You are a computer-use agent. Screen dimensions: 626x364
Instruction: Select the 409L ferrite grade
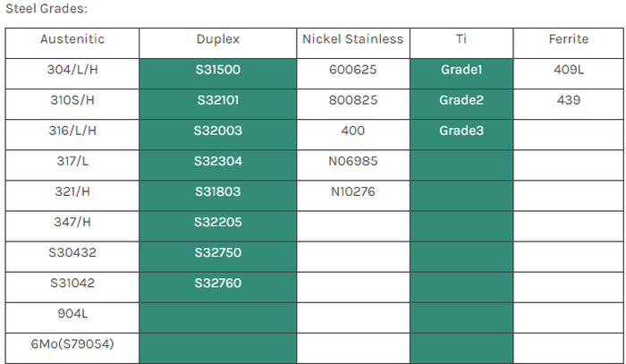coord(568,70)
